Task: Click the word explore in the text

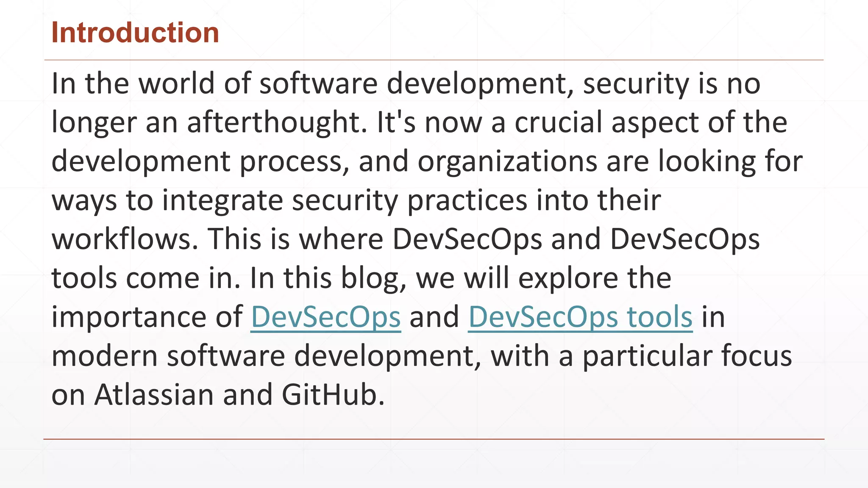Action: (x=568, y=278)
